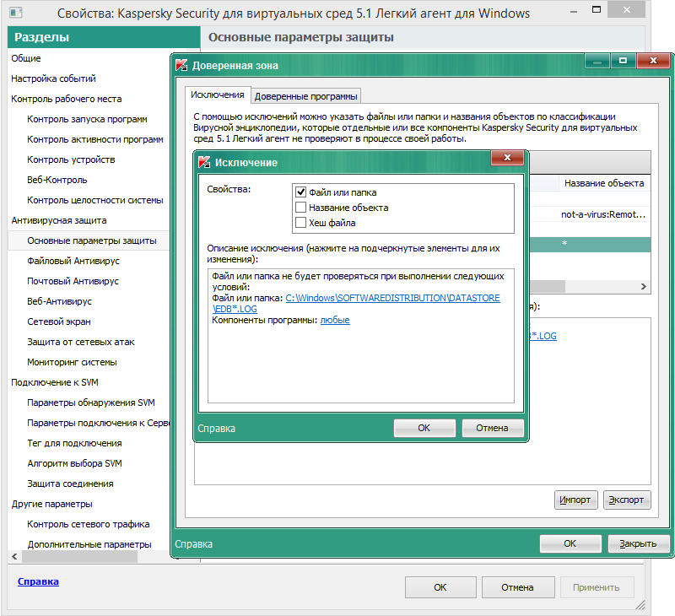This screenshot has height=616, width=675.
Task: Click the Справка link in the properties window
Action: (38, 581)
